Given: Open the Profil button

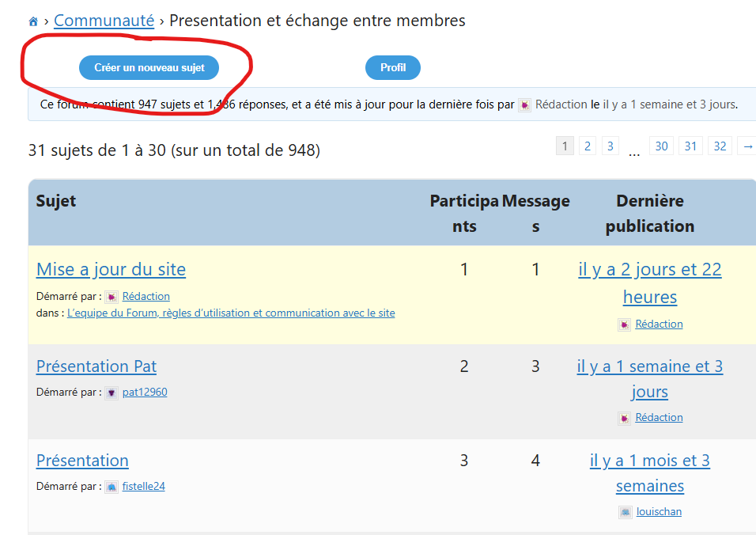Looking at the screenshot, I should [392, 68].
